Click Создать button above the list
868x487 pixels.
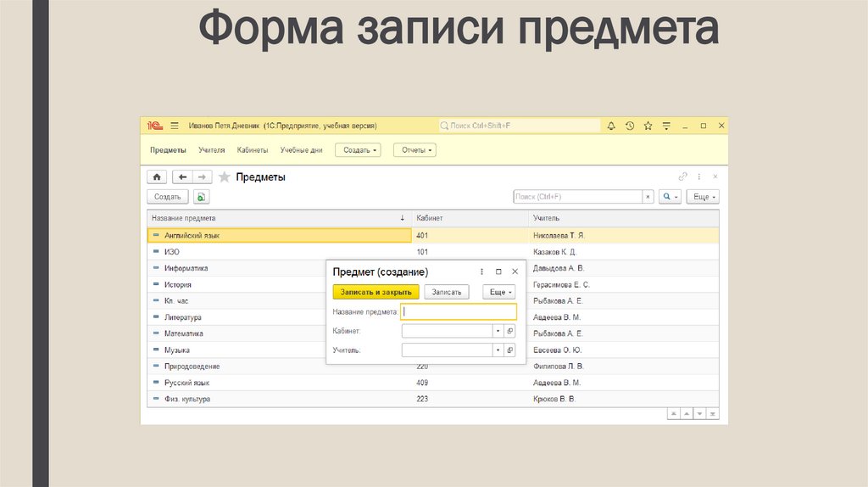[x=168, y=197]
